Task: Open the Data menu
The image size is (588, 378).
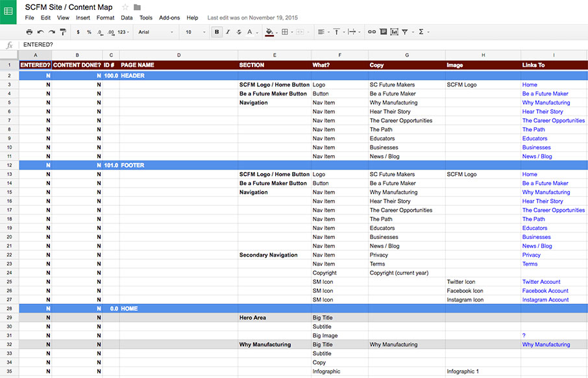Action: tap(127, 18)
